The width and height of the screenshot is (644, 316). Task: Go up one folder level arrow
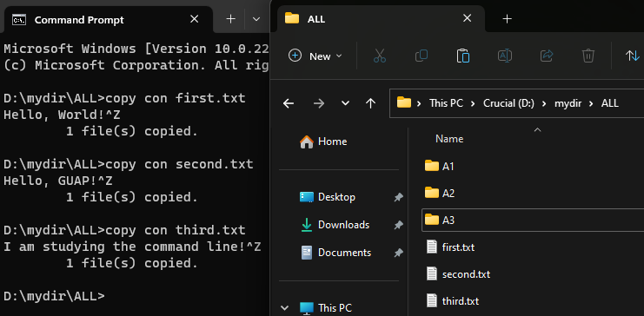(x=371, y=103)
